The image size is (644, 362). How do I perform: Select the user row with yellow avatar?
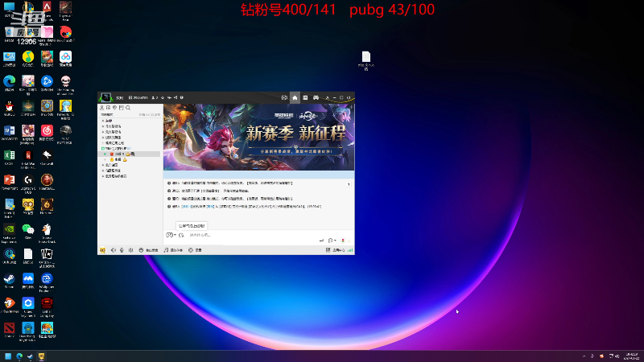pos(130,159)
